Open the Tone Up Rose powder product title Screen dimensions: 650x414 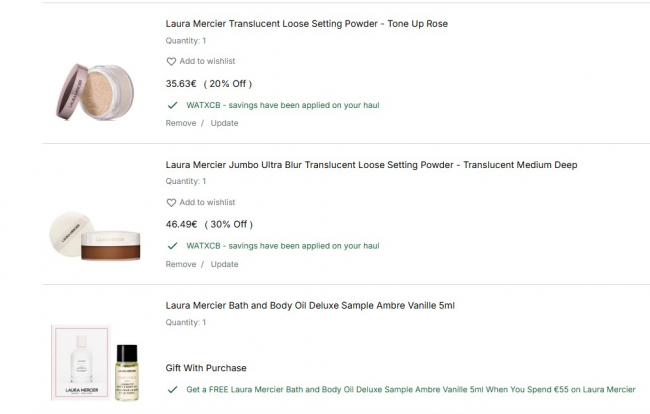pos(306,24)
